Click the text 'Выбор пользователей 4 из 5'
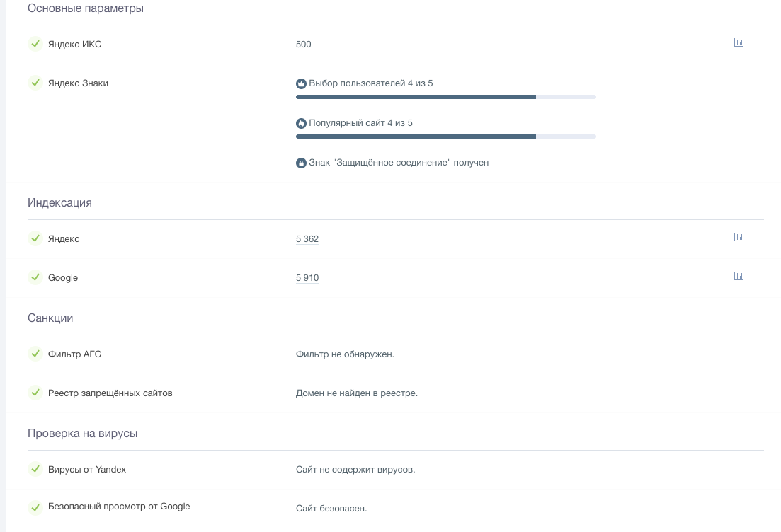 click(x=370, y=83)
